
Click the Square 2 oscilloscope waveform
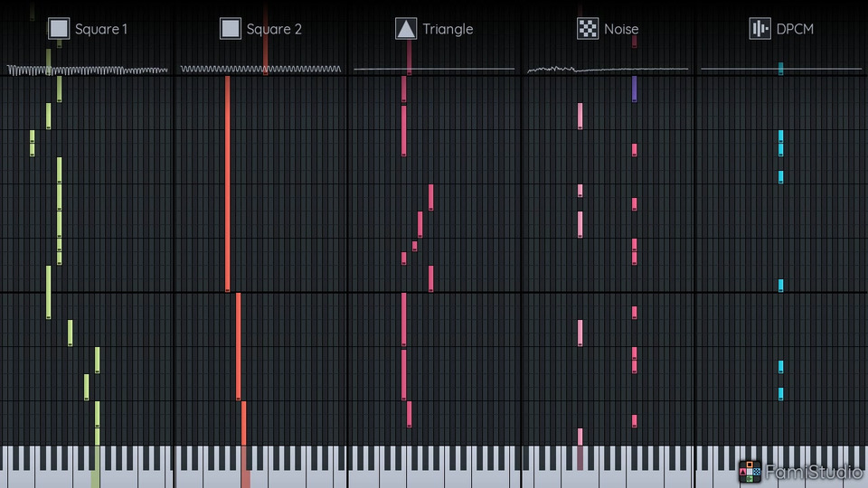(260, 70)
